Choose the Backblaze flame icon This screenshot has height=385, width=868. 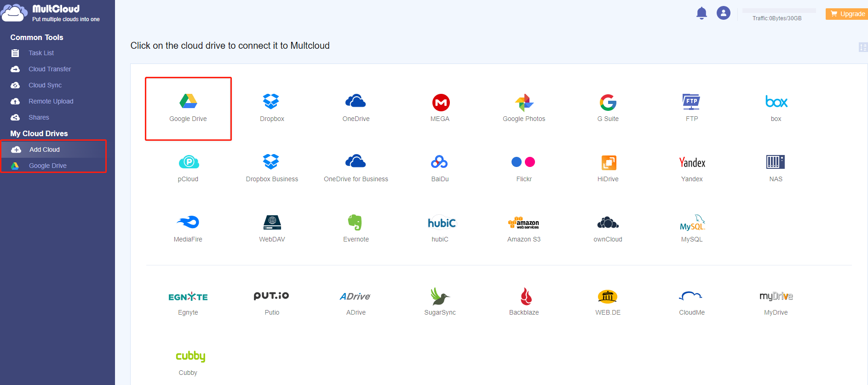tap(525, 297)
